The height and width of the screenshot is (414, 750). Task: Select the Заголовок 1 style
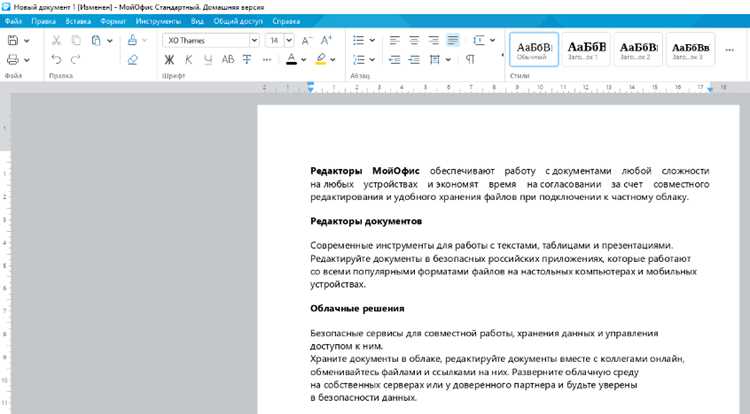coord(586,49)
